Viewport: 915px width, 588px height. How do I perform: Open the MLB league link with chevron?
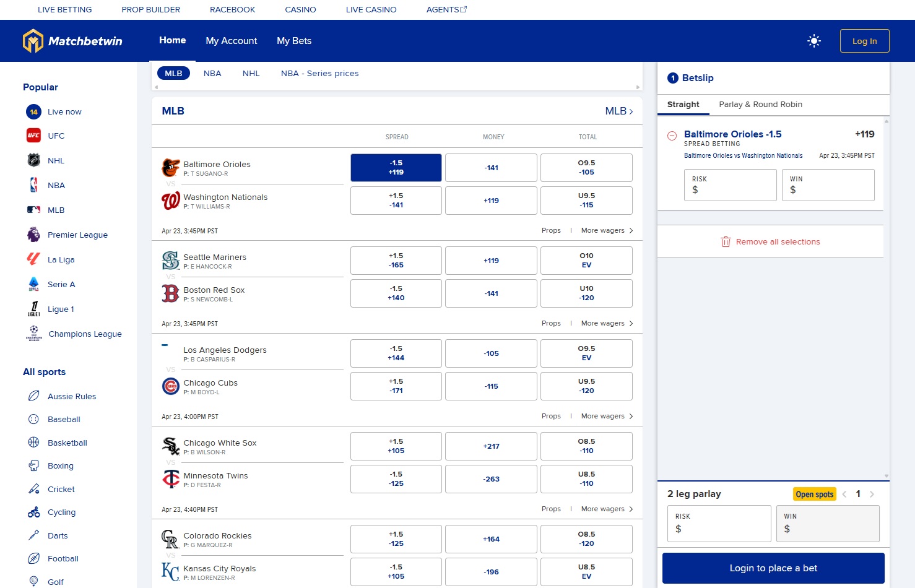[619, 111]
